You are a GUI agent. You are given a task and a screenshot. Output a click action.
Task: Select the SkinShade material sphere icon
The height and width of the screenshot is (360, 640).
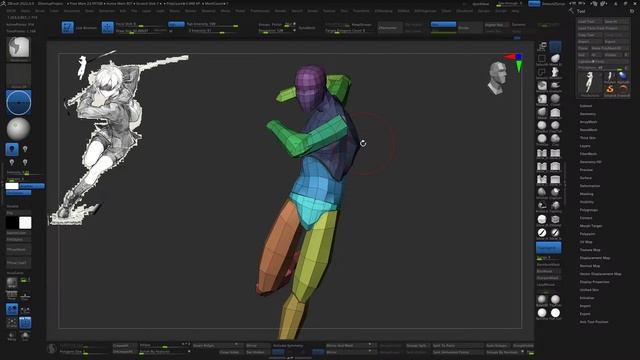coord(542,313)
